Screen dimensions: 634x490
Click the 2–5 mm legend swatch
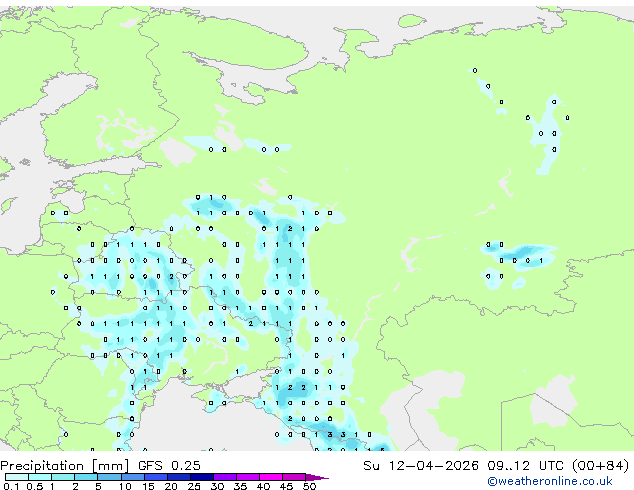point(86,477)
